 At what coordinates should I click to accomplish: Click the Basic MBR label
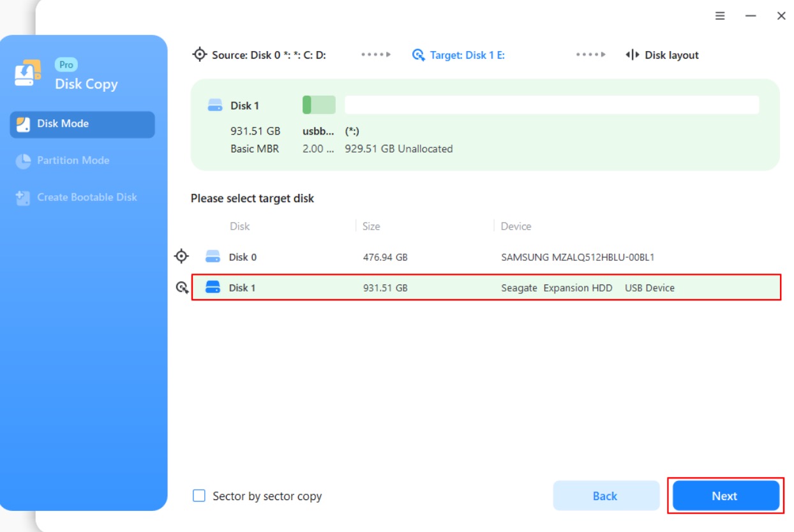[255, 149]
